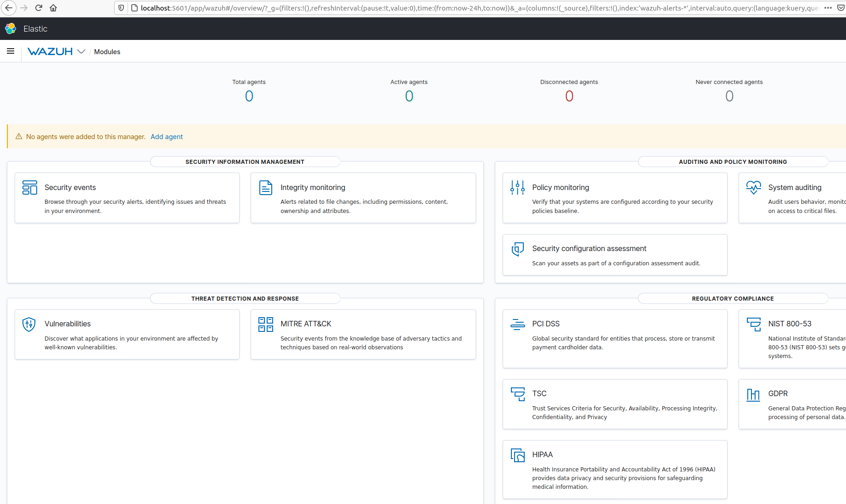Viewport: 846px width, 504px height.
Task: Click the Active agents count
Action: 409,96
